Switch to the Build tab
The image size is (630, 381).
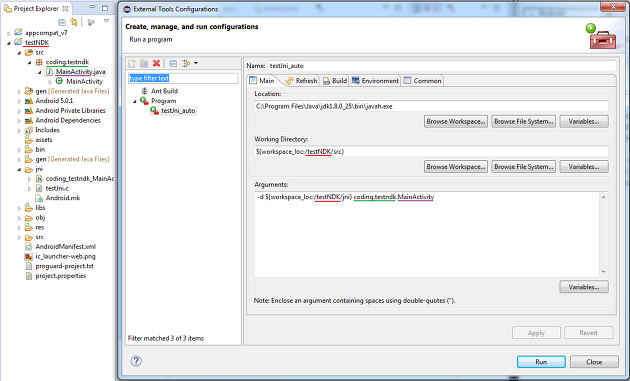pos(335,81)
